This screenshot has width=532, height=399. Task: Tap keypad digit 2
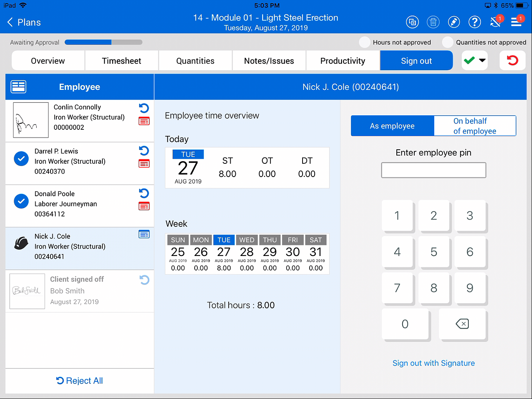[x=433, y=216]
